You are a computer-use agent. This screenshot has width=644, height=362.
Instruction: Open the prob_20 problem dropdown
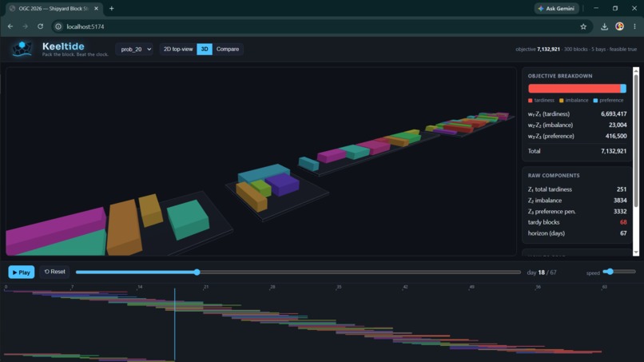click(x=134, y=49)
